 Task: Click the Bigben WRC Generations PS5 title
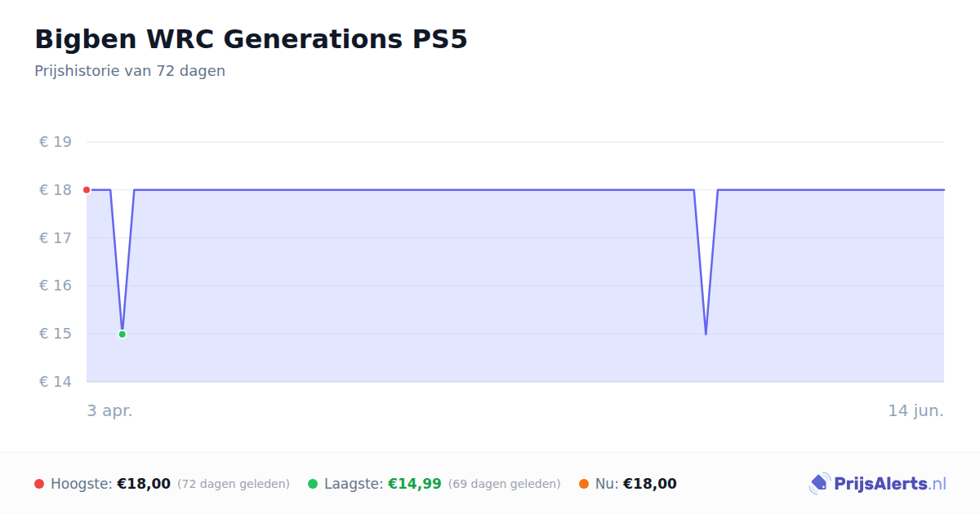coord(251,39)
